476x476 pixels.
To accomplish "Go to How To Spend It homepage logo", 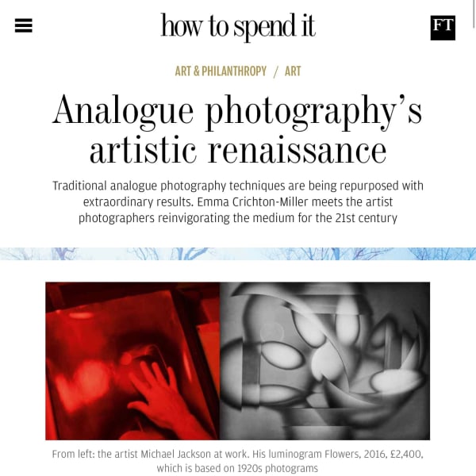I will click(238, 26).
